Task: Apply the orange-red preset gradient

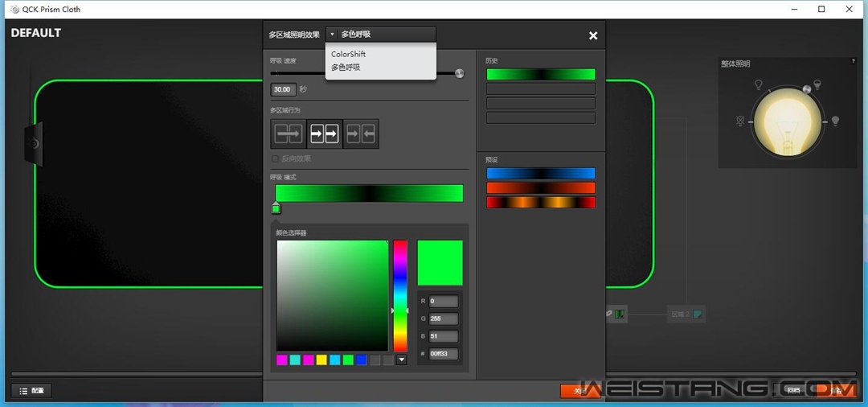Action: (541, 187)
